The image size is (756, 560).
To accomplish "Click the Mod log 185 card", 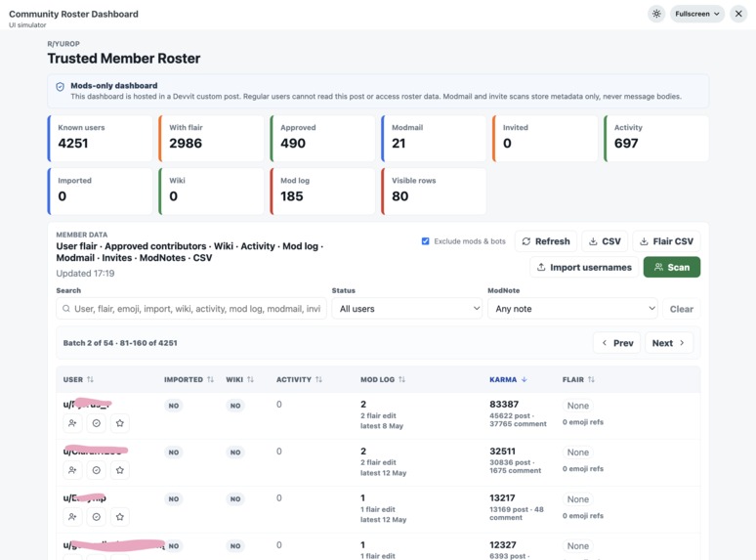I will (322, 192).
